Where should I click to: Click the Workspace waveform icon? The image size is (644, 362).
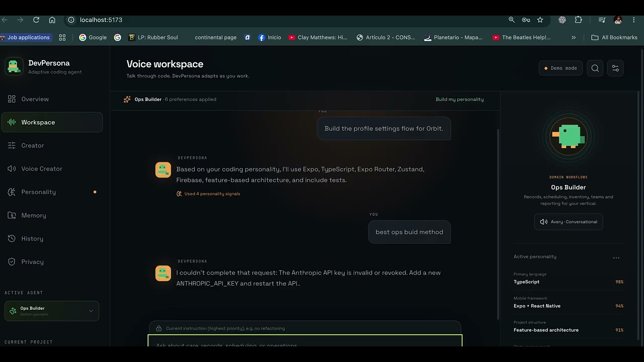[12, 122]
